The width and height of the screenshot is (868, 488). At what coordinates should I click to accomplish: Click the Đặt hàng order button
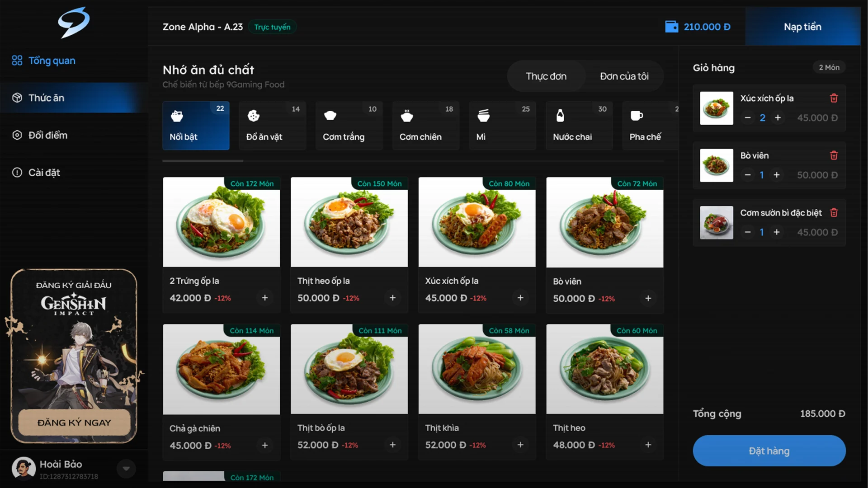[769, 450]
